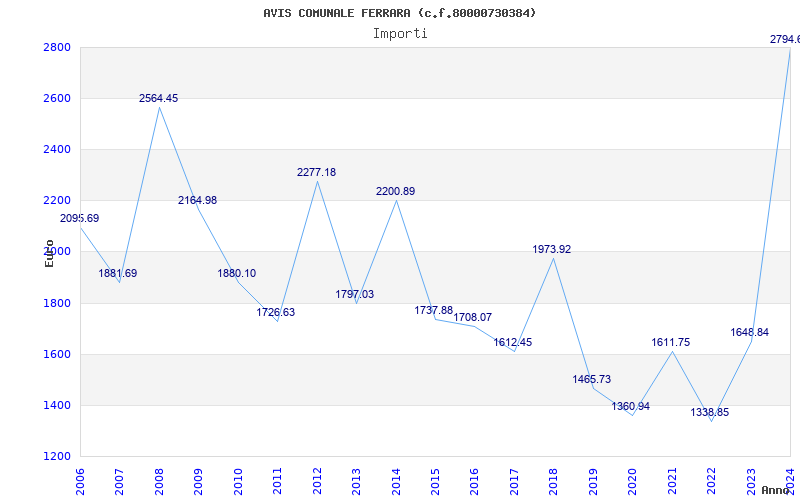Screen dimensions: 800x500
Task: Click the 2015 x-axis year label
Action: pos(435,482)
